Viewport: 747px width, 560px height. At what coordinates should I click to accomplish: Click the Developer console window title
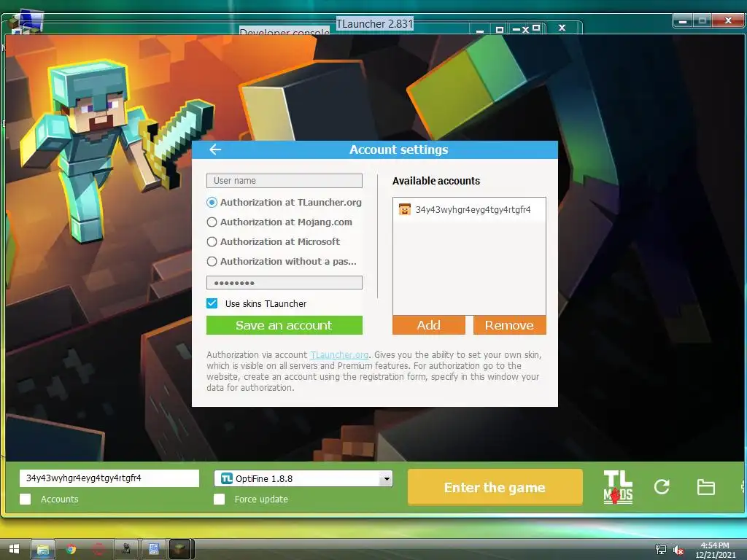coord(285,32)
